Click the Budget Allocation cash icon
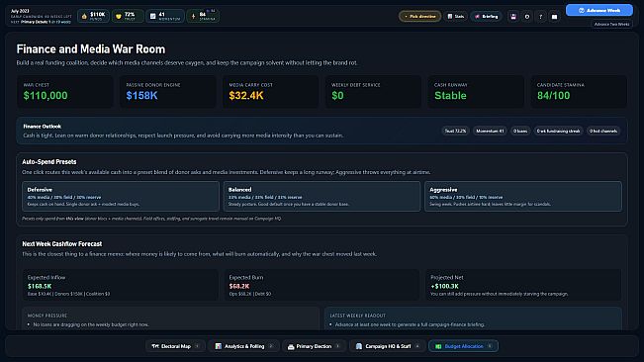The height and width of the screenshot is (362, 644). 438,346
